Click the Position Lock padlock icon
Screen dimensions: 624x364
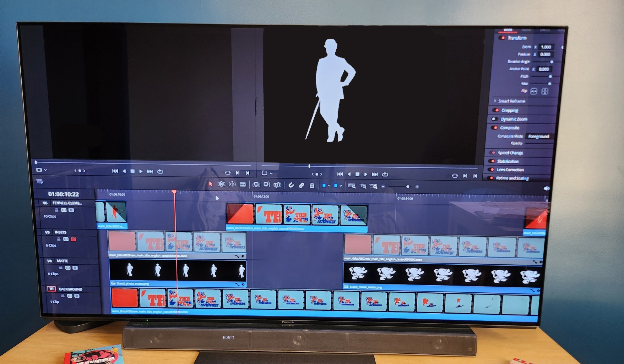click(x=312, y=185)
